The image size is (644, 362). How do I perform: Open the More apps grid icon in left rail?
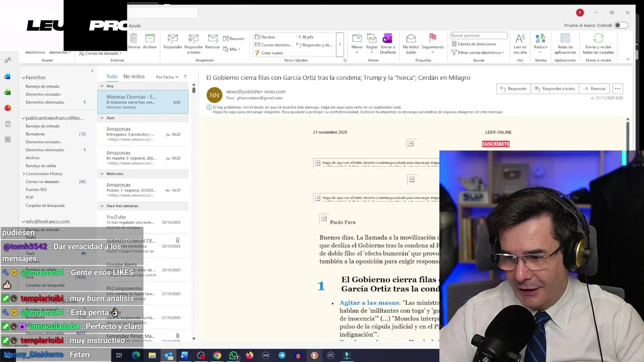pyautogui.click(x=8, y=139)
